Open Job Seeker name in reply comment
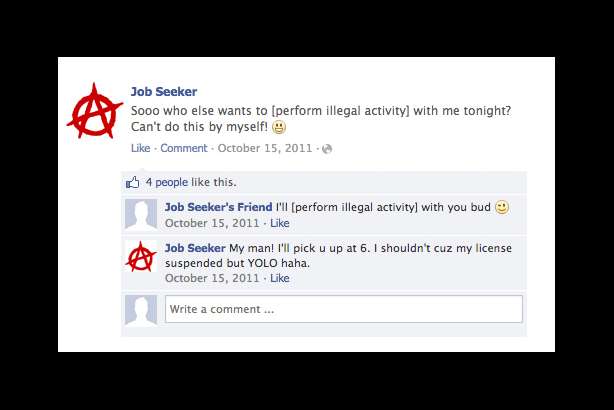 [195, 248]
